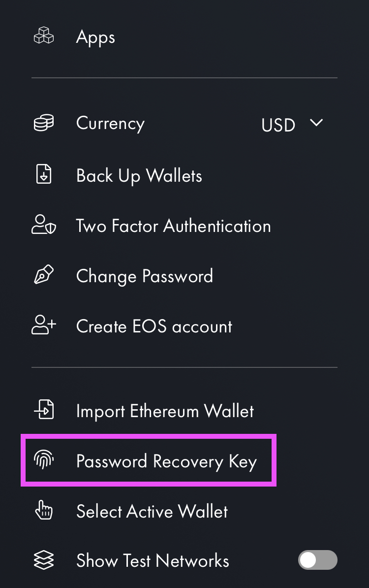Screen dimensions: 369x588
Task: Select Create EOS account
Action: point(184,326)
